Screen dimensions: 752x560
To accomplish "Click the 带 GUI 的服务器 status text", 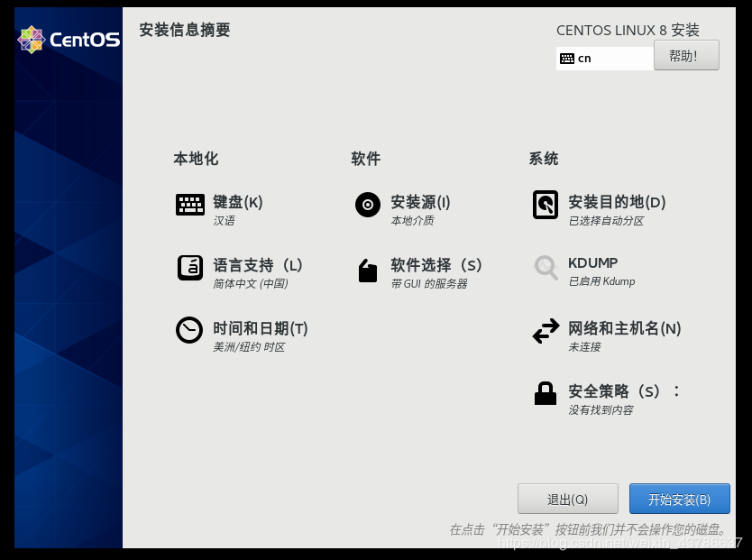I will click(429, 284).
